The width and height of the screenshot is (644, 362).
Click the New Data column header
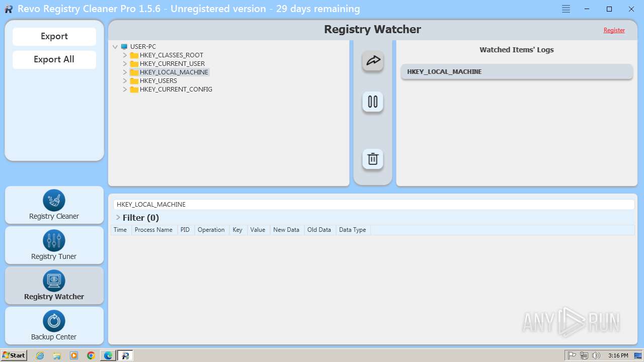(286, 230)
